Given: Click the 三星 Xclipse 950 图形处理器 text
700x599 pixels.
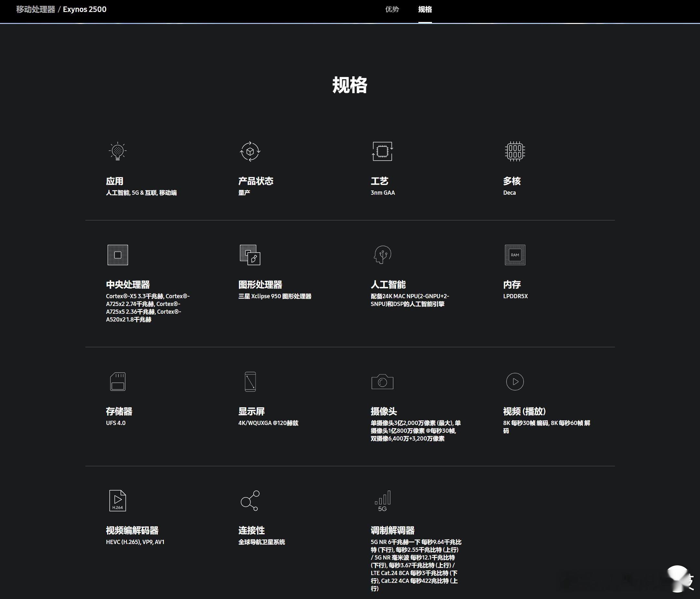Looking at the screenshot, I should 275,296.
